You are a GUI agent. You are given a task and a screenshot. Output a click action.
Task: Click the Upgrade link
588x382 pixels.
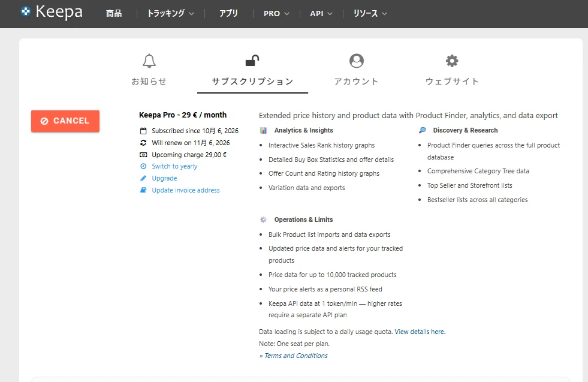(x=164, y=178)
